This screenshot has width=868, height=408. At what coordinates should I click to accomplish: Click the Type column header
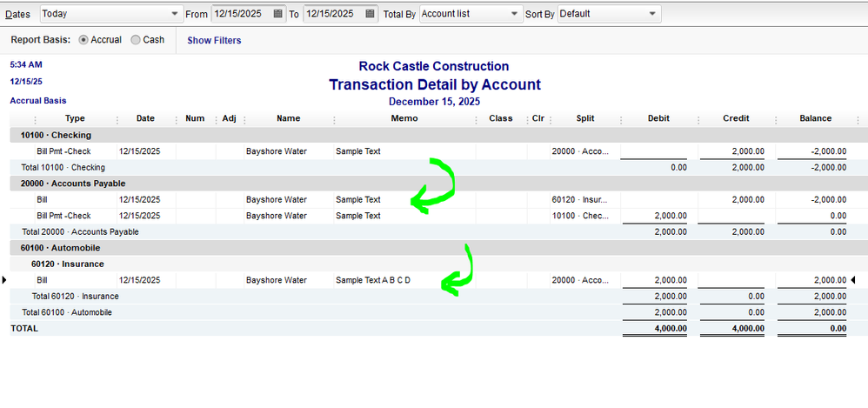75,118
